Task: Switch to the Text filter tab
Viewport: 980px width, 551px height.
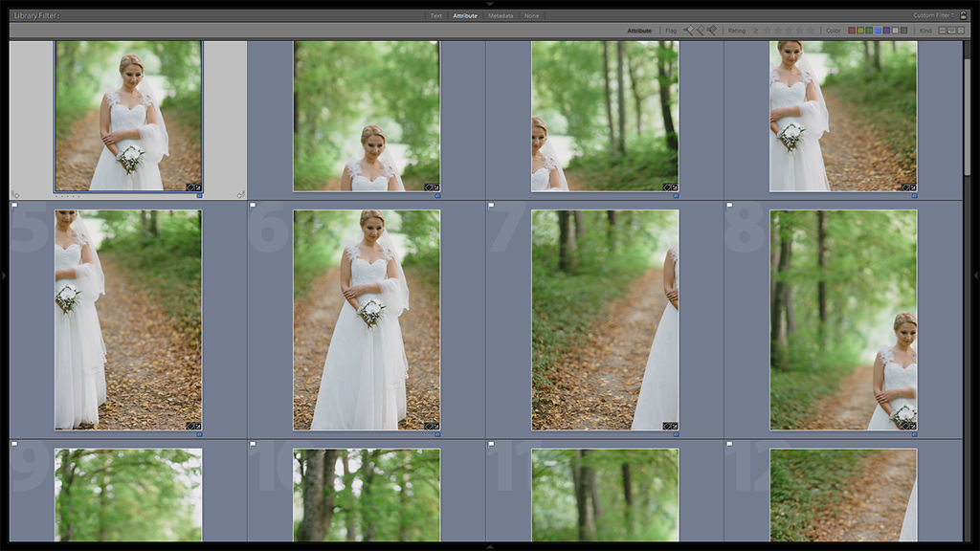Action: [435, 15]
